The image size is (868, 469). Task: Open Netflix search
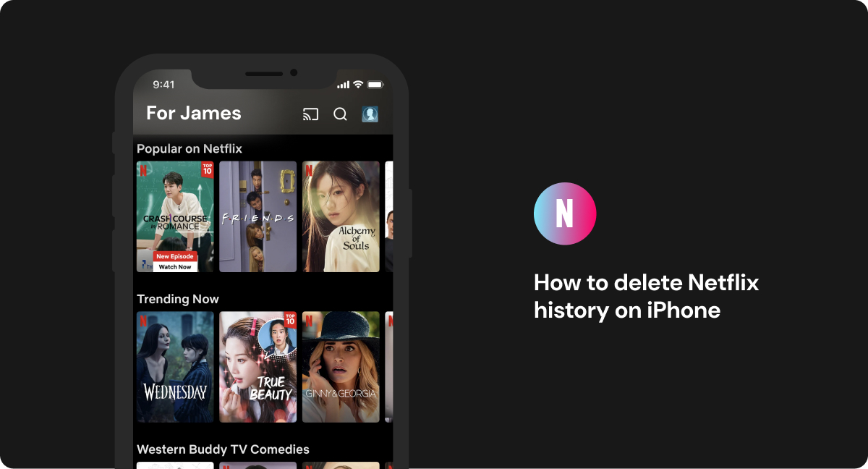[x=340, y=114]
